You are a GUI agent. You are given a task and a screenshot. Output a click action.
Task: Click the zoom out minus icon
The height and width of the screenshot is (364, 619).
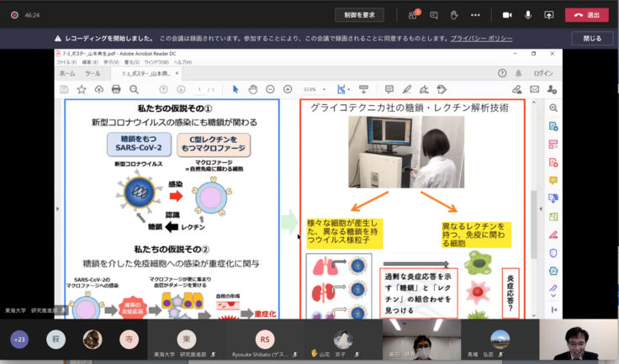[x=270, y=89]
